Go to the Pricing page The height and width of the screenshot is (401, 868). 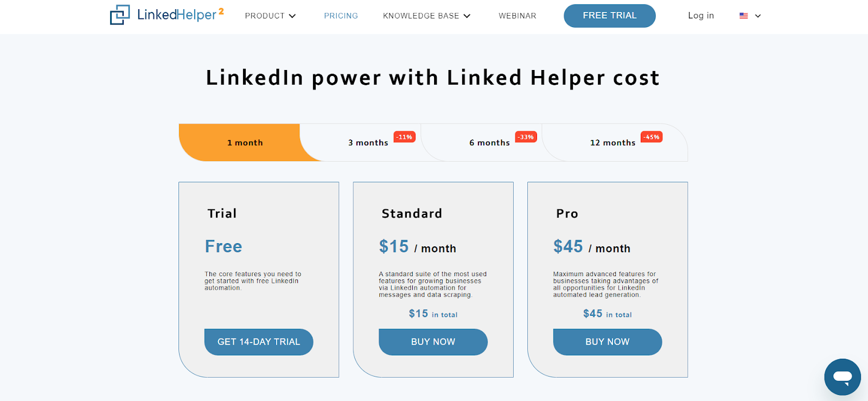(x=341, y=16)
